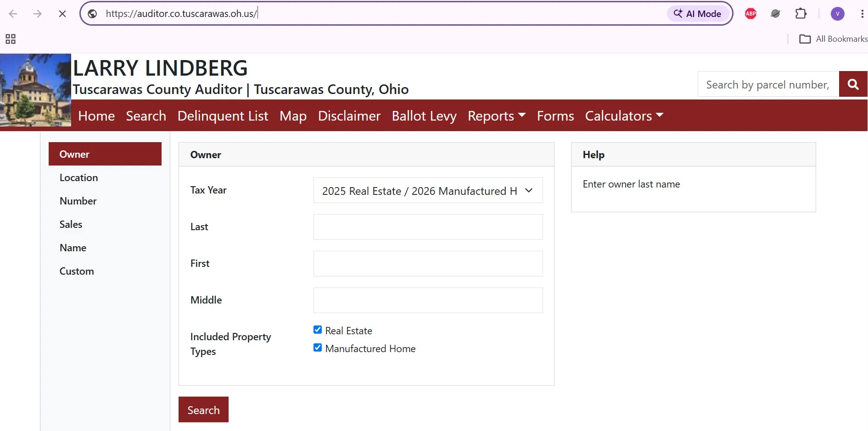Image resolution: width=868 pixels, height=431 pixels.
Task: Open the Disclaimer page
Action: tap(349, 116)
